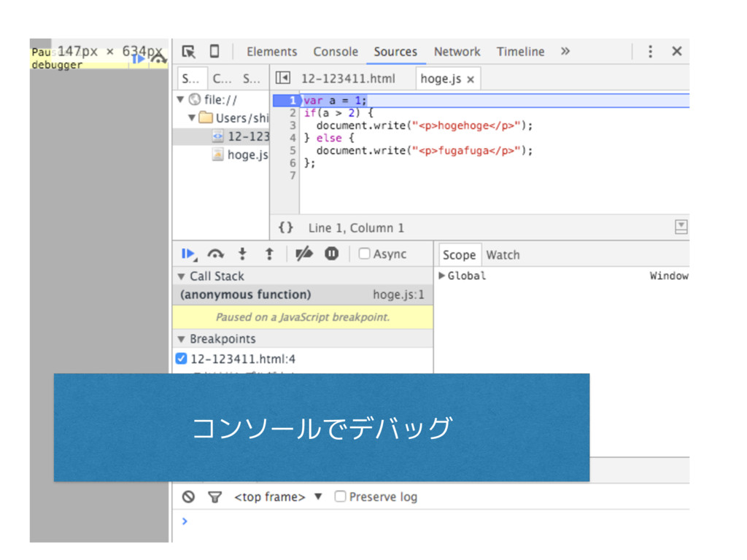This screenshot has height=560, width=747.
Task: Pretty print code with braces icon
Action: click(286, 227)
